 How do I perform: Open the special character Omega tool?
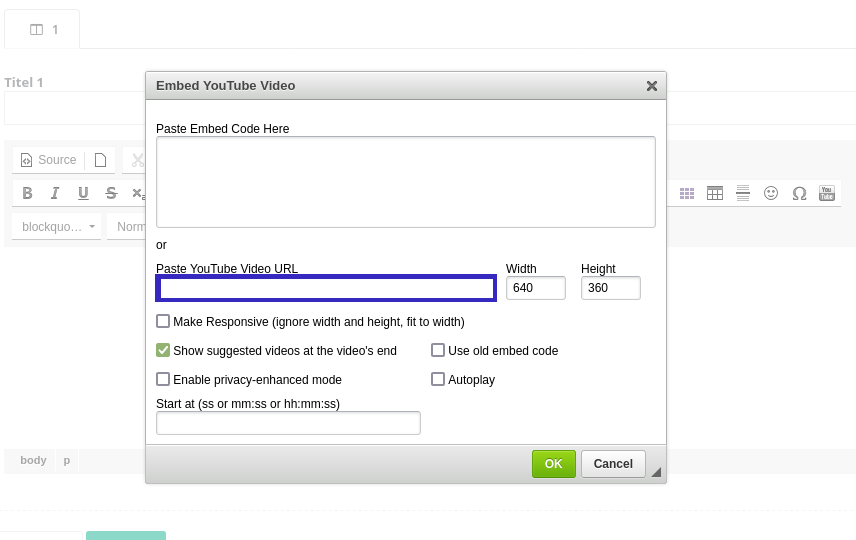[799, 193]
